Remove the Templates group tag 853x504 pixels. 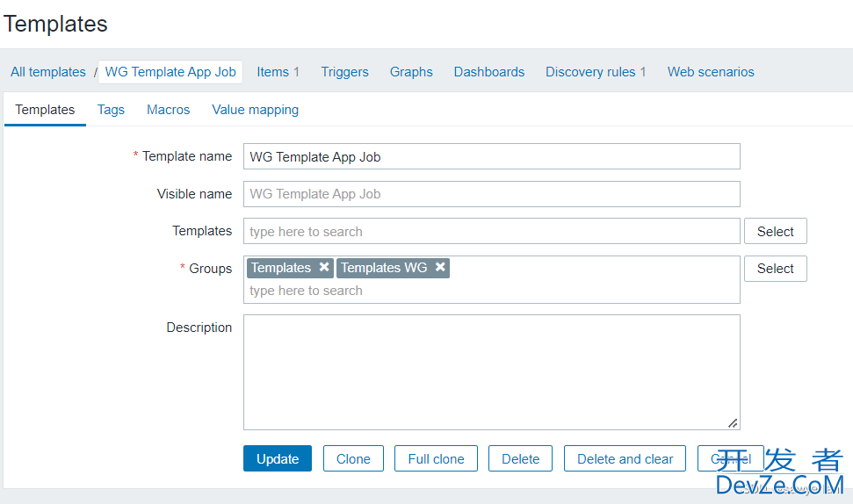(x=323, y=267)
